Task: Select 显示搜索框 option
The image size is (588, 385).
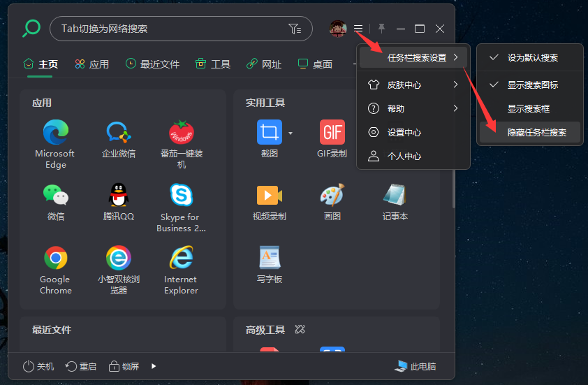Action: pos(529,109)
